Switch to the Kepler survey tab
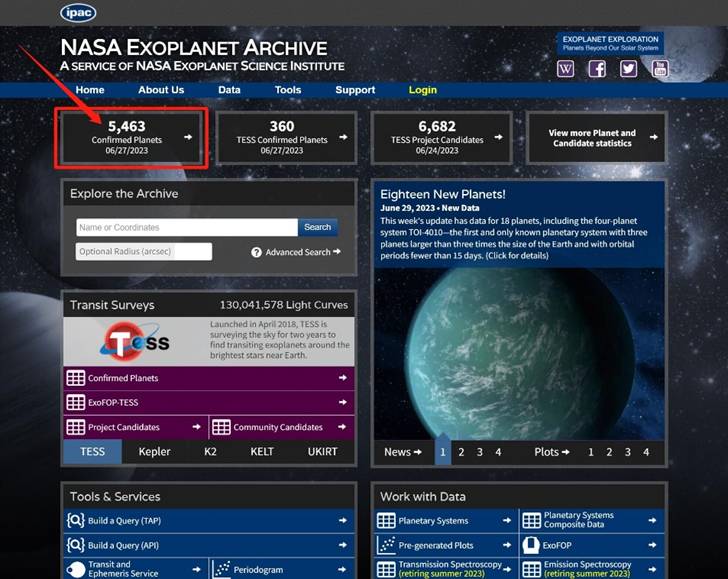The height and width of the screenshot is (579, 728). tap(154, 452)
